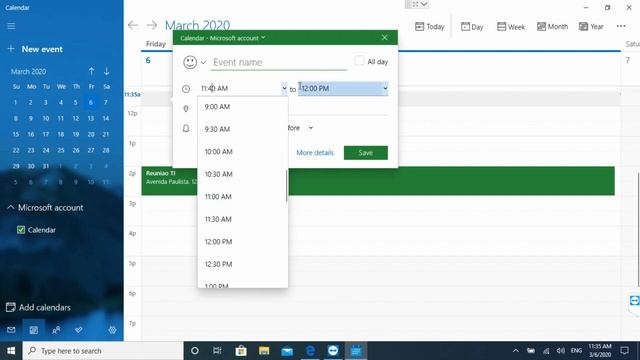This screenshot has height=360, width=640.
Task: Open the notification center icon
Action: pyautogui.click(x=624, y=351)
